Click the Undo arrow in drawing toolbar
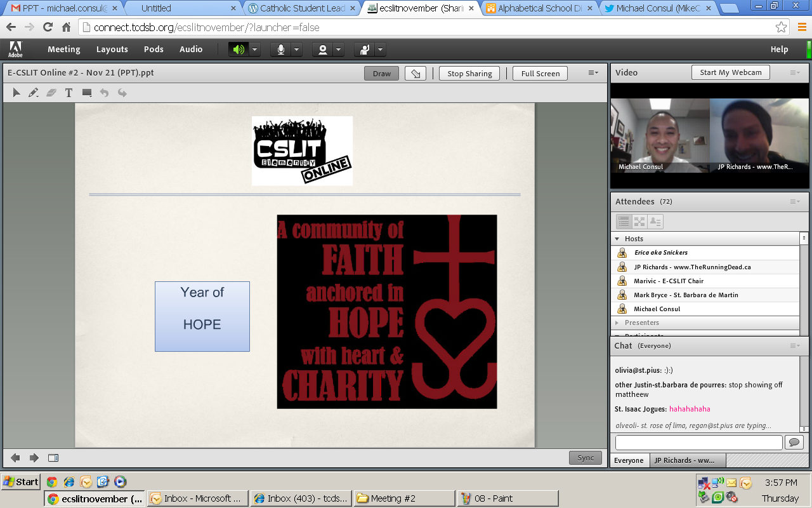 pyautogui.click(x=104, y=93)
